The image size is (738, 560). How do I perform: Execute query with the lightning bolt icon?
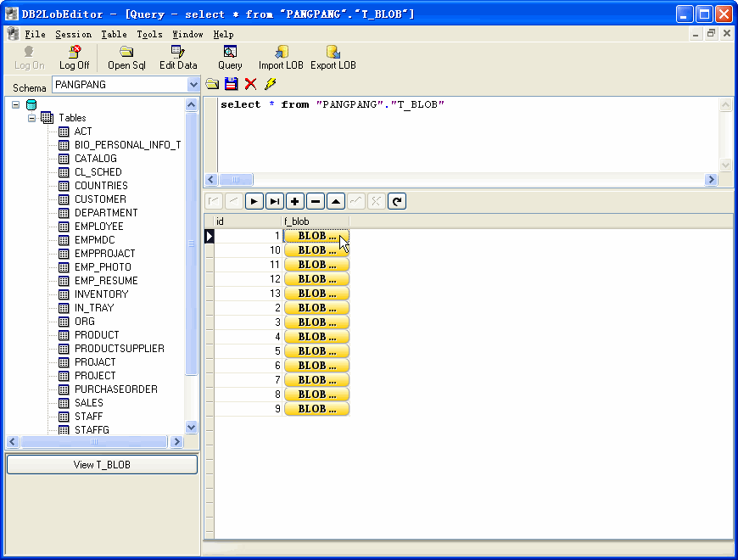click(x=270, y=84)
